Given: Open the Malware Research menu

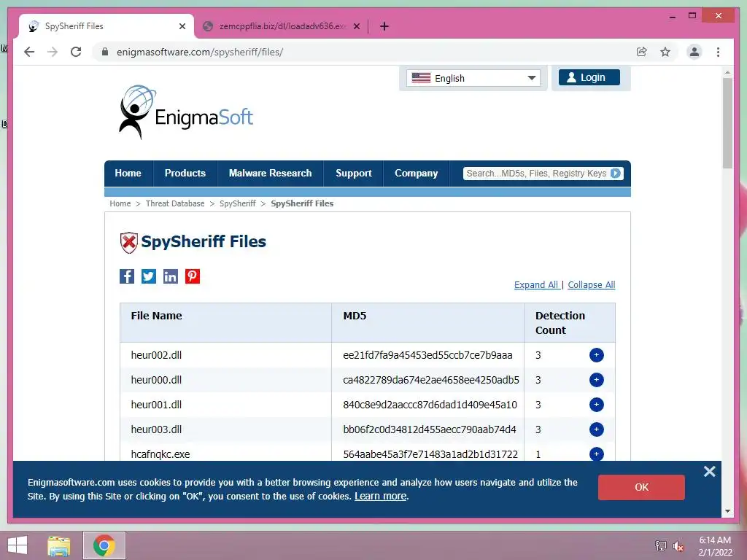Looking at the screenshot, I should tap(270, 174).
